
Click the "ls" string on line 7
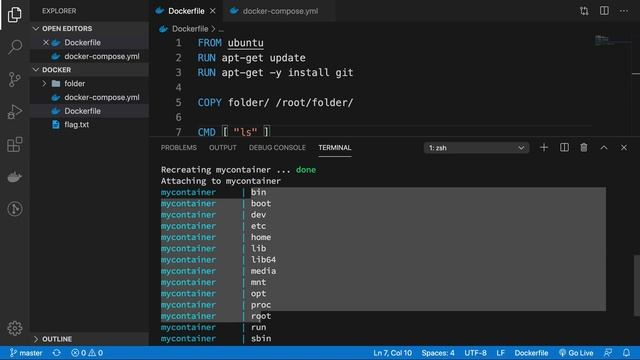point(245,132)
